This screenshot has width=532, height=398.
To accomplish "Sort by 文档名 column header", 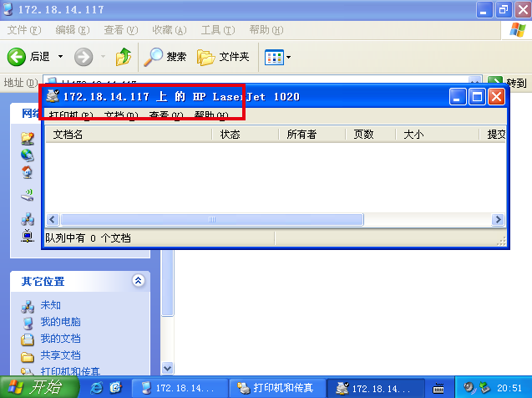I will 129,135.
